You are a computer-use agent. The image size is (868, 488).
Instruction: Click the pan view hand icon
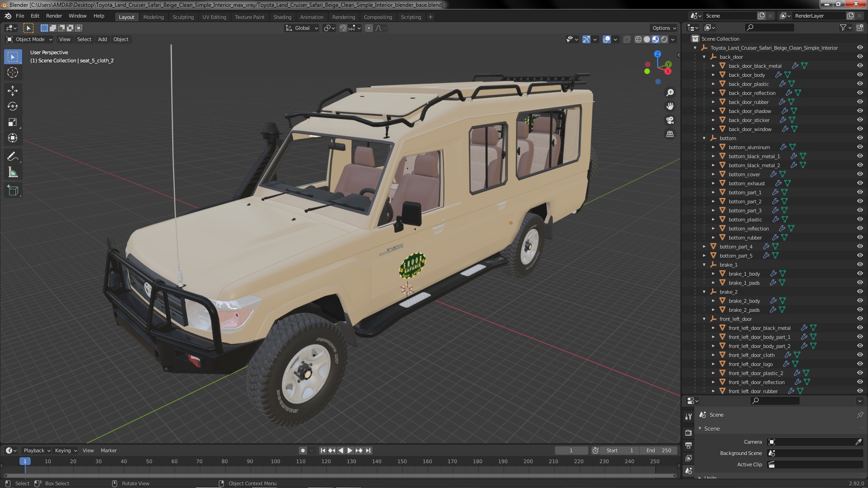pyautogui.click(x=670, y=106)
